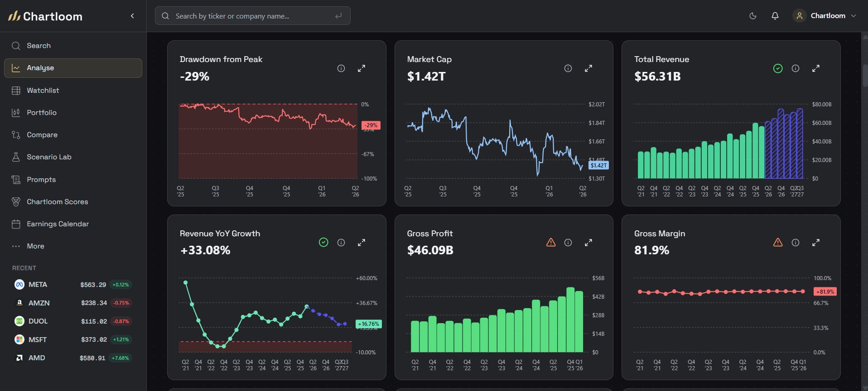The image size is (868, 391).
Task: Expand the Total Revenue chart
Action: pyautogui.click(x=816, y=68)
